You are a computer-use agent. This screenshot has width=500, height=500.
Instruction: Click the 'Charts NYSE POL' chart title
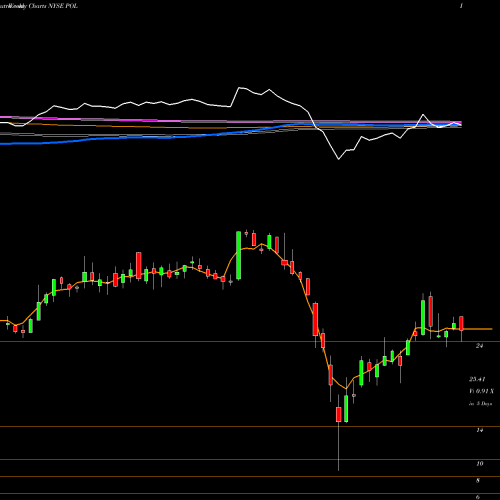coord(53,6)
